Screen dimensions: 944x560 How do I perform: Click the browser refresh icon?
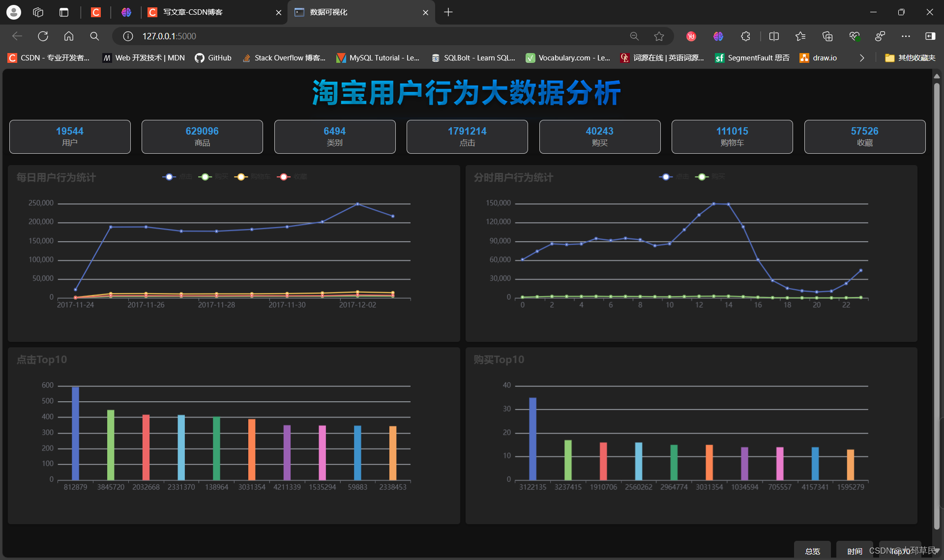(x=43, y=36)
